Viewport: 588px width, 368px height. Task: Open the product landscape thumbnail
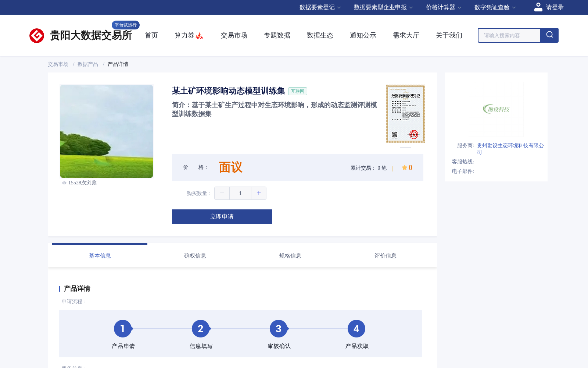pyautogui.click(x=107, y=131)
